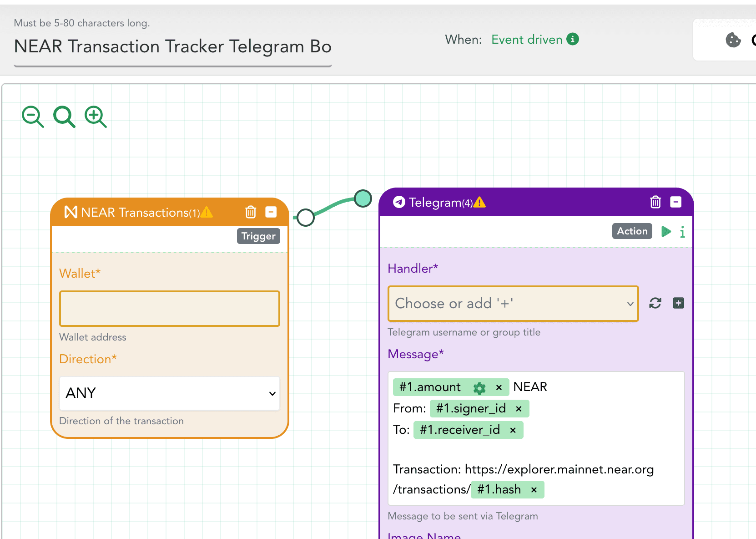
Task: Click into the Wallet address input field
Action: pos(170,309)
